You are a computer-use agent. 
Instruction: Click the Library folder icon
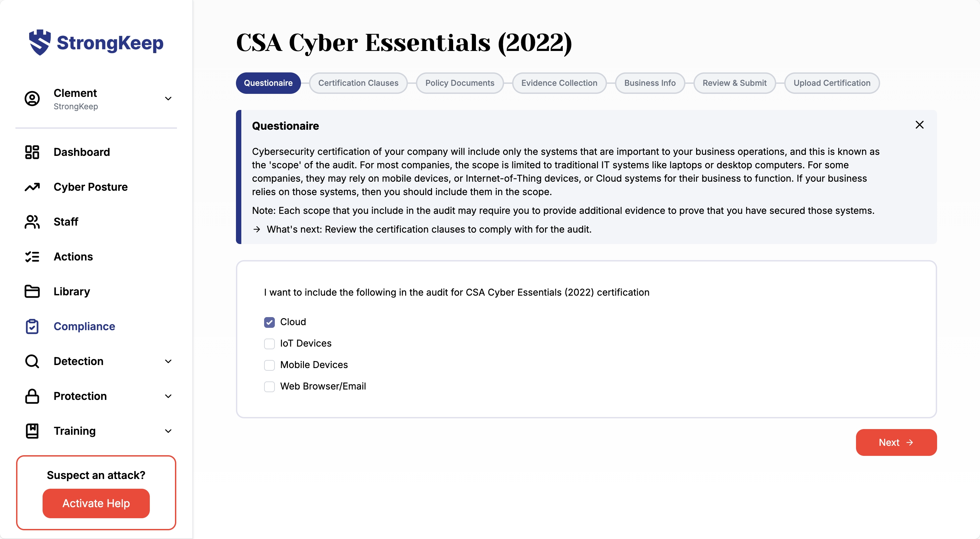tap(32, 291)
